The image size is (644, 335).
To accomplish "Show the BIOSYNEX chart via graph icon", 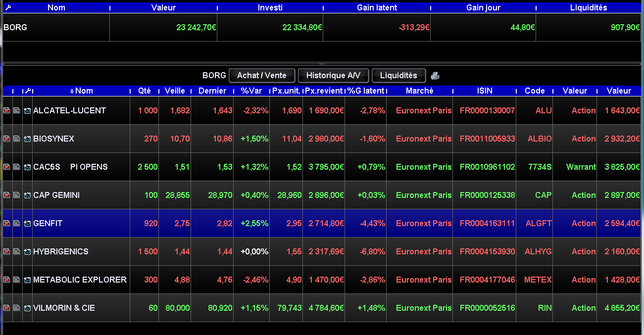I will 27,139.
